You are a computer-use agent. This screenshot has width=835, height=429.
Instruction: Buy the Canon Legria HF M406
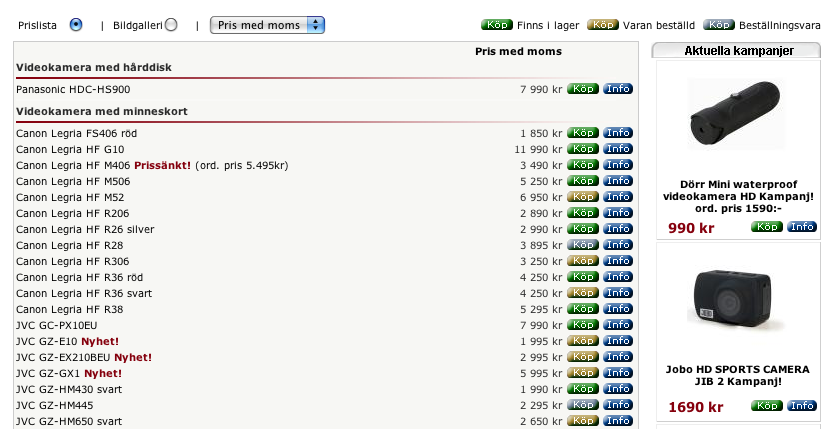(583, 164)
